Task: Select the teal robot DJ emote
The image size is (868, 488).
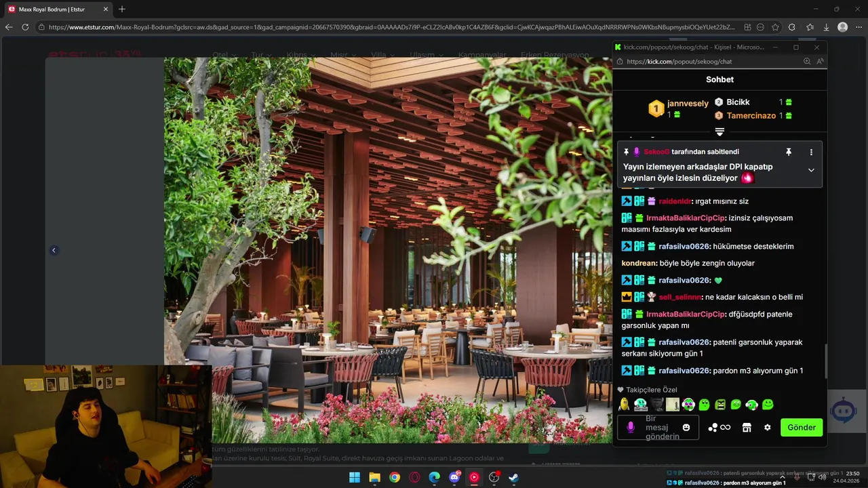Action: pyautogui.click(x=641, y=405)
